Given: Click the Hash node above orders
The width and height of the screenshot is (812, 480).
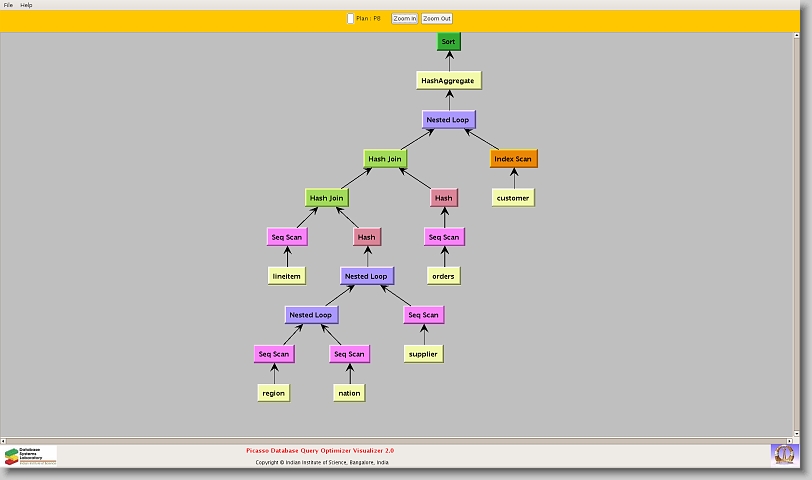Looking at the screenshot, I should pos(443,198).
